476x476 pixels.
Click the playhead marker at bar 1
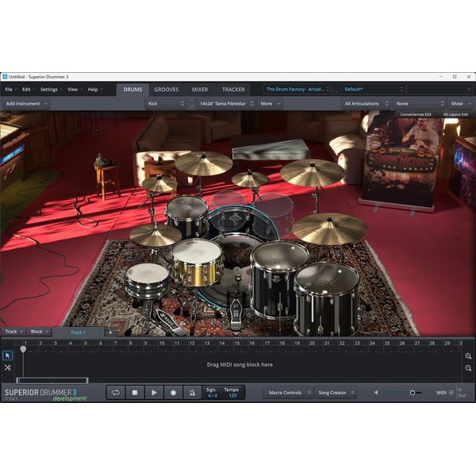[23, 349]
